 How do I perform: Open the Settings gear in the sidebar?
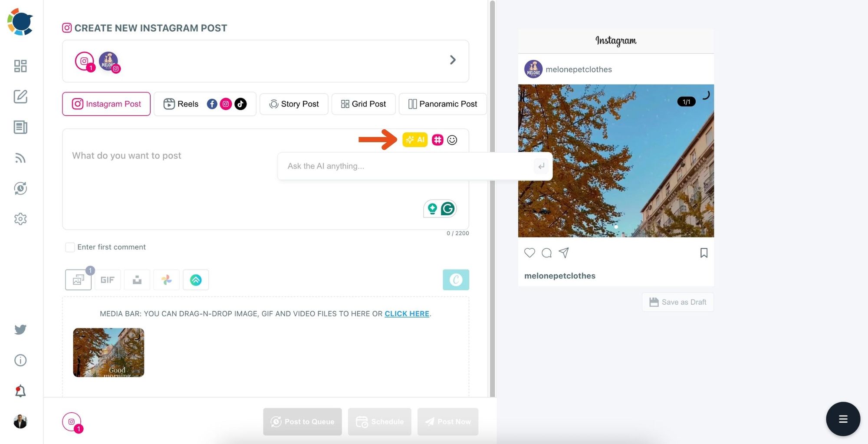20,219
